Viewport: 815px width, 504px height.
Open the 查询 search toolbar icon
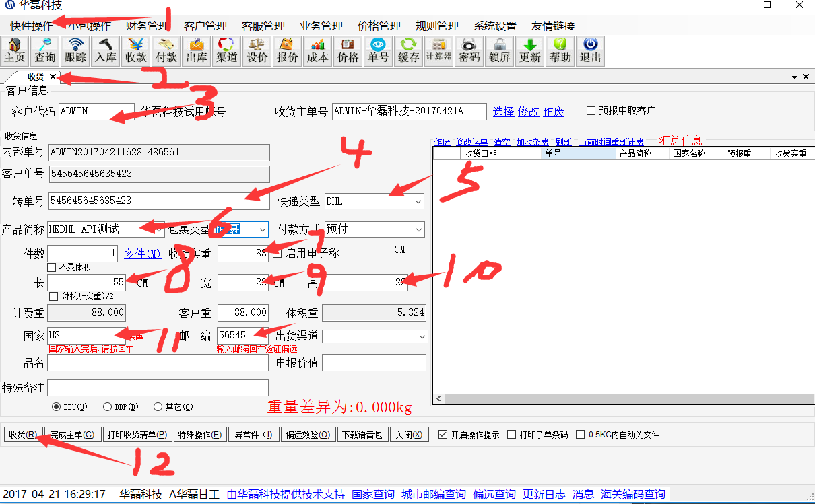pos(45,50)
